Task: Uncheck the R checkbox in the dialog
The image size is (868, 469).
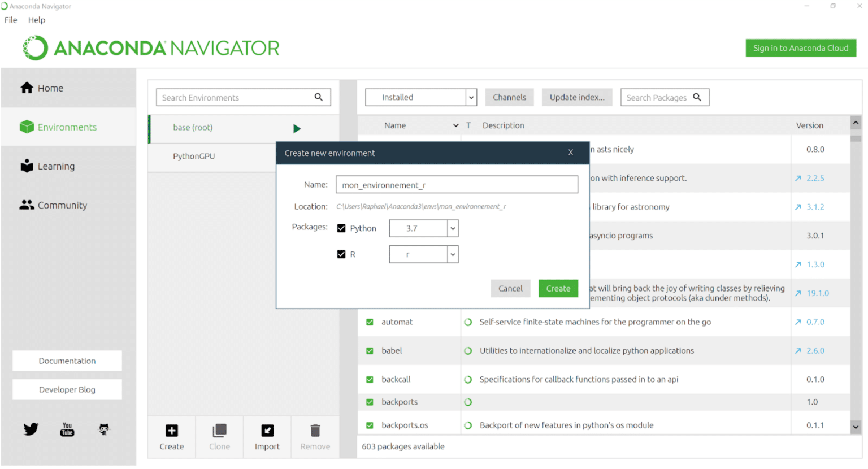Action: pyautogui.click(x=341, y=254)
